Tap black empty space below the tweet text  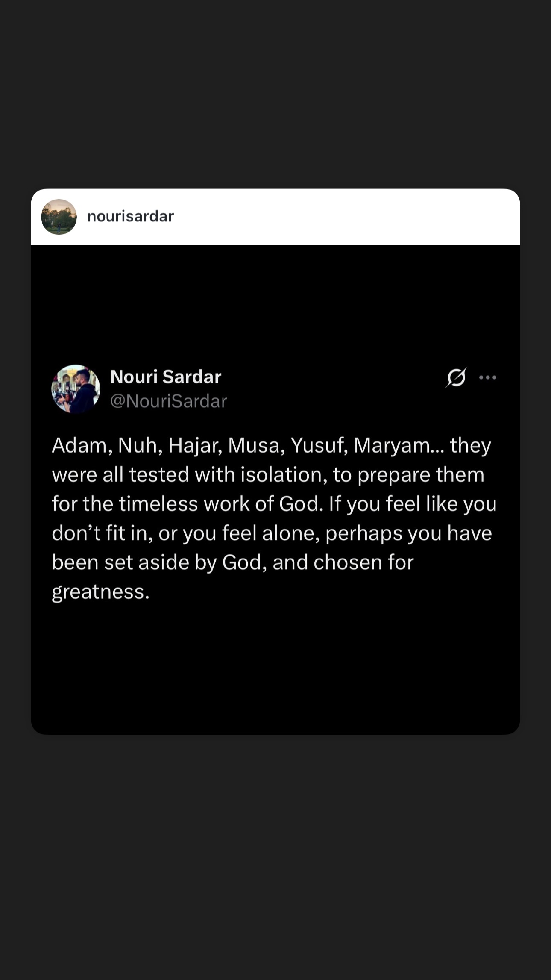click(275, 667)
